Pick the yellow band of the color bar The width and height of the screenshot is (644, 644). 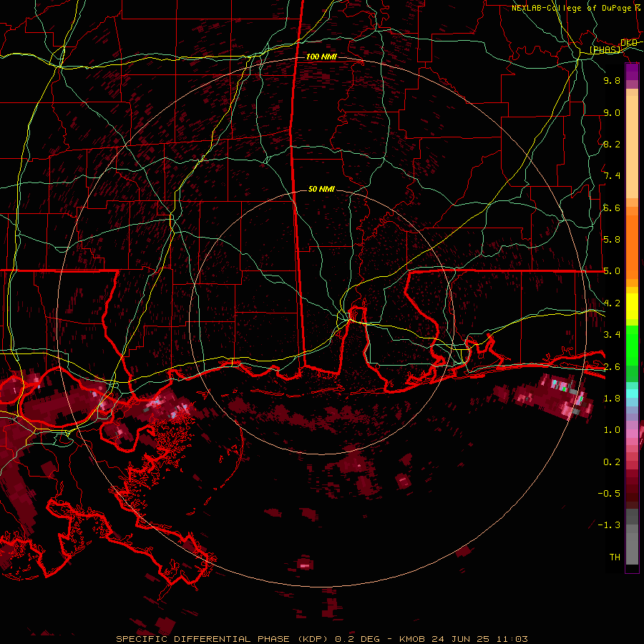pyautogui.click(x=632, y=306)
